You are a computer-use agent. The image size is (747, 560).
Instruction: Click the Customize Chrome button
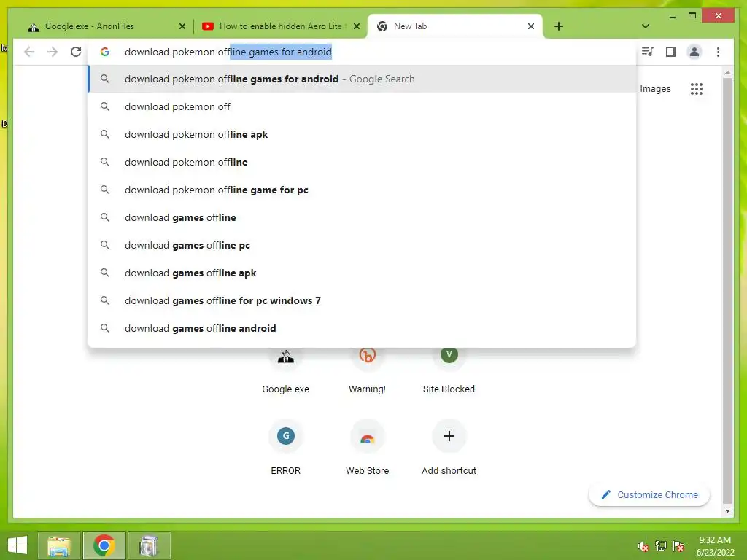649,495
